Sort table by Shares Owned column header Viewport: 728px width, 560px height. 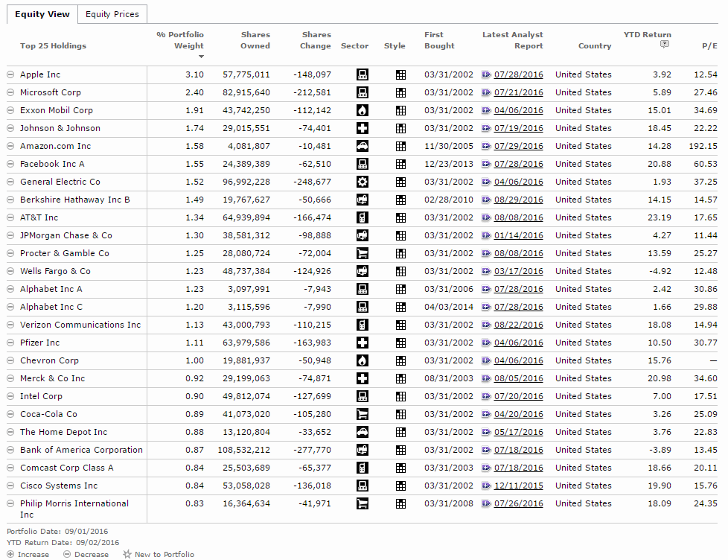point(255,40)
